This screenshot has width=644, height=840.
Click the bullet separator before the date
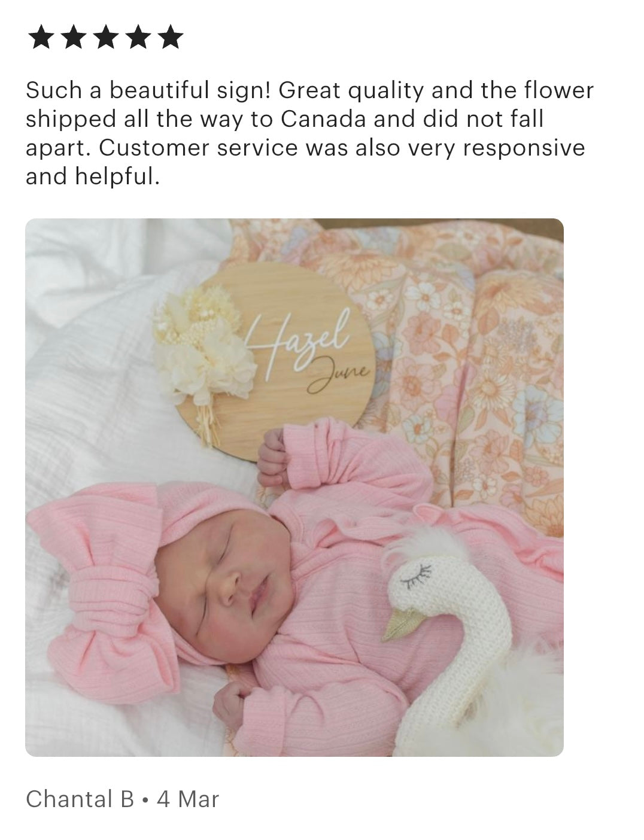145,800
